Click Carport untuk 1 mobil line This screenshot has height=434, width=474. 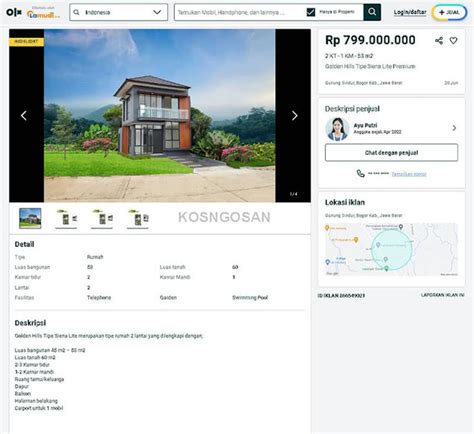[x=39, y=408]
